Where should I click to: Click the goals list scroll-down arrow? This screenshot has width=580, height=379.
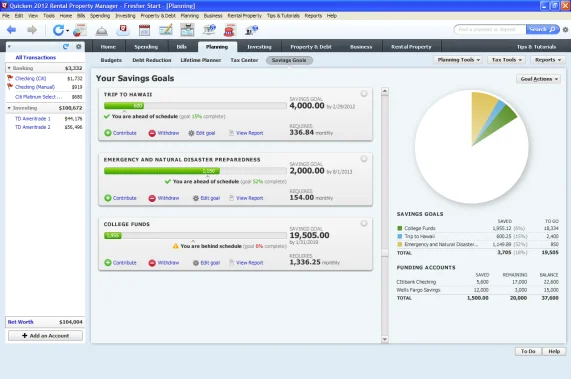point(385,339)
